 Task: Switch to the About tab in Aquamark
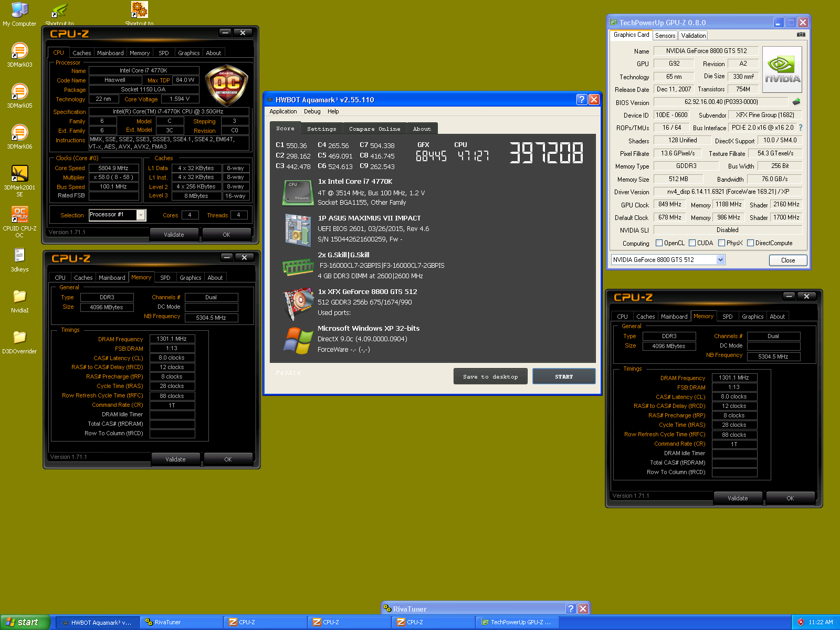[x=422, y=129]
